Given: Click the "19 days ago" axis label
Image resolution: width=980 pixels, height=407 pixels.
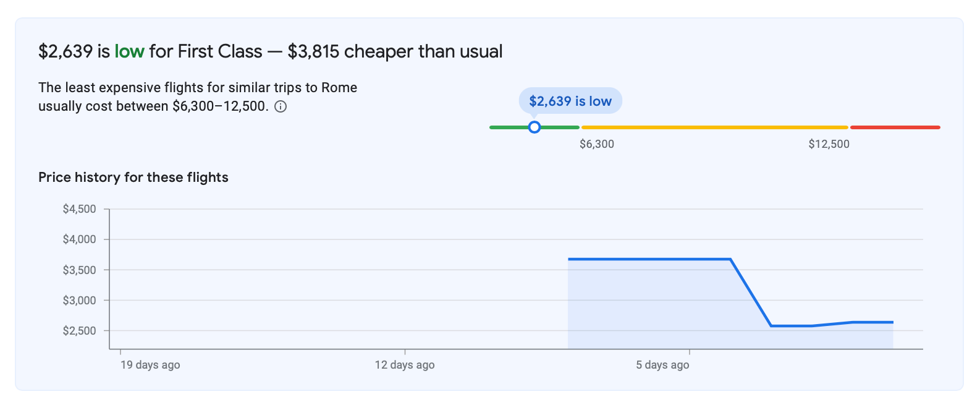Looking at the screenshot, I should (150, 365).
